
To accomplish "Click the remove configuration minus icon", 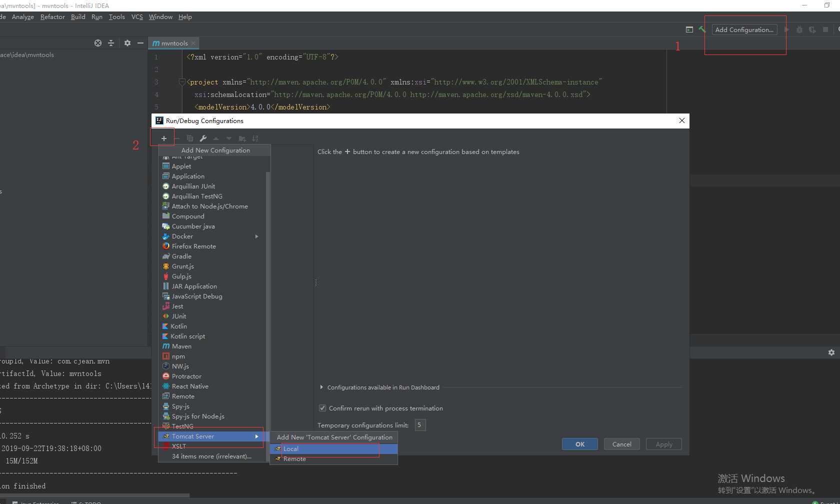I will click(177, 138).
